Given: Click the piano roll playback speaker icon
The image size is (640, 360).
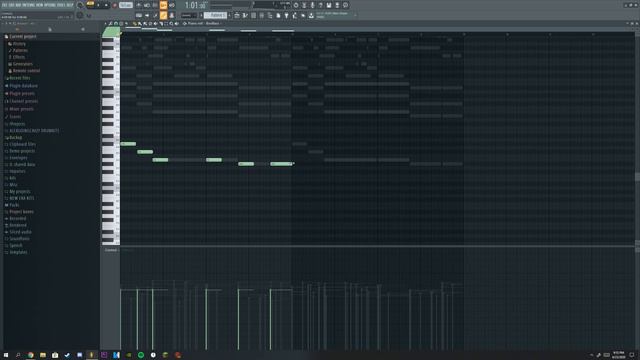Looking at the screenshot, I should click(x=176, y=24).
